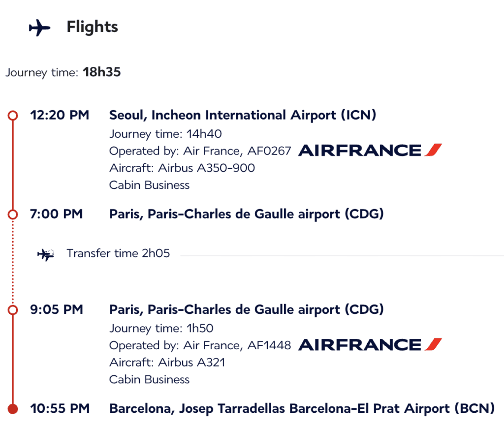The width and height of the screenshot is (504, 429).
Task: Click Seoul, Incheon International Airport (ICN) title
Action: click(x=243, y=115)
